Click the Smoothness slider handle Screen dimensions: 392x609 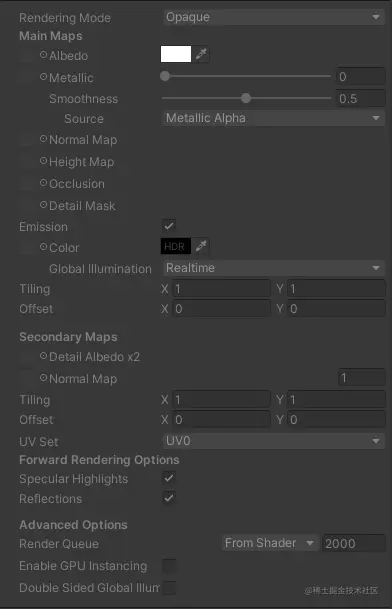tap(246, 98)
